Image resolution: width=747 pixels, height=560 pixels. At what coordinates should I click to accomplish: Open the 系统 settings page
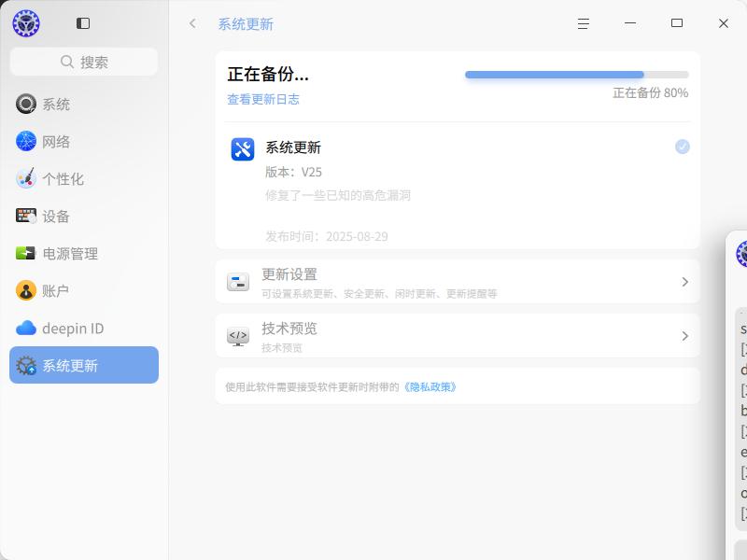84,104
